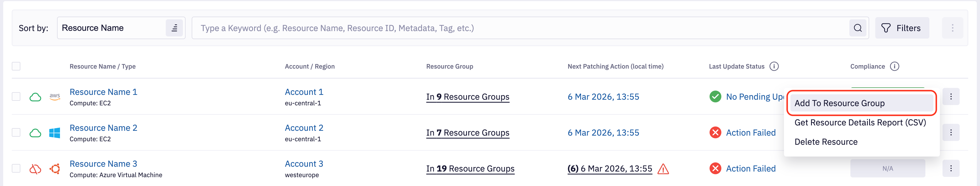Expand the three-dot menu for Resource Name 3

pos(951,169)
